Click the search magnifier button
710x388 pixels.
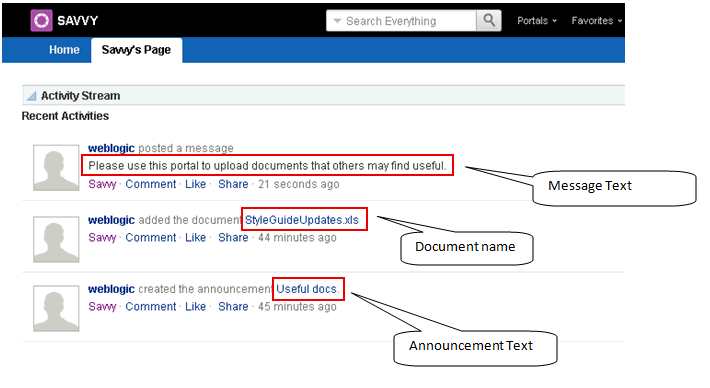point(489,20)
